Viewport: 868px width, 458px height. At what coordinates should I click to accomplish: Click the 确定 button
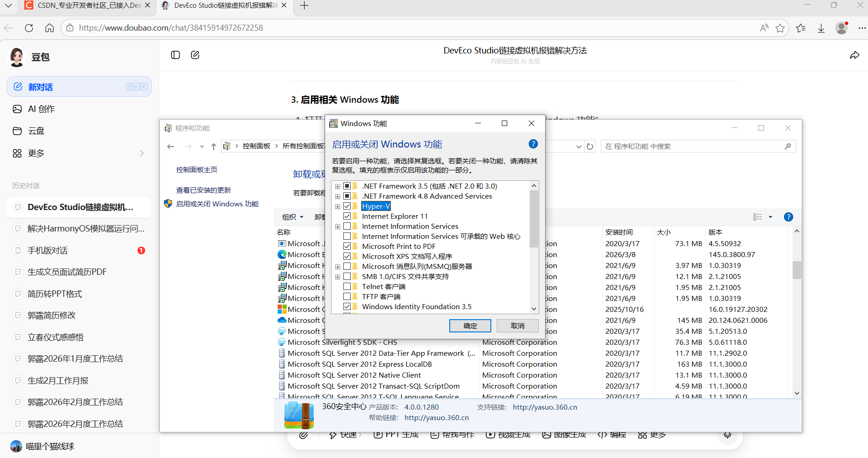click(x=470, y=326)
